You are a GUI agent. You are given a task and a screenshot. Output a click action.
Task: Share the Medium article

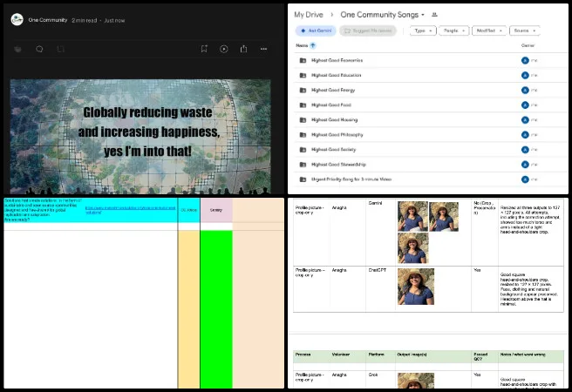pyautogui.click(x=243, y=49)
